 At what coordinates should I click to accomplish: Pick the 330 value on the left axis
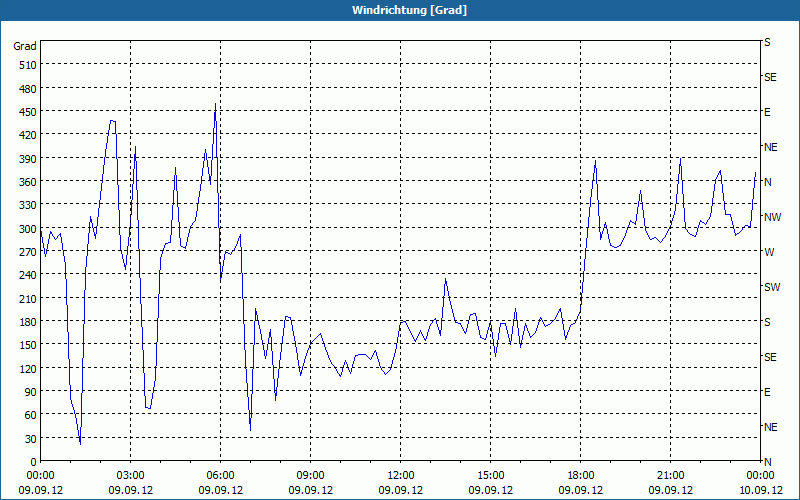coord(28,205)
